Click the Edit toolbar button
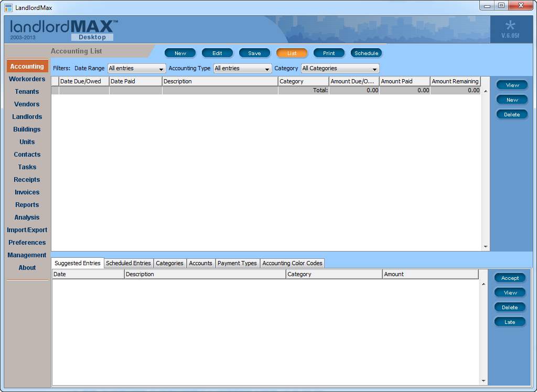The height and width of the screenshot is (392, 537). coord(217,53)
